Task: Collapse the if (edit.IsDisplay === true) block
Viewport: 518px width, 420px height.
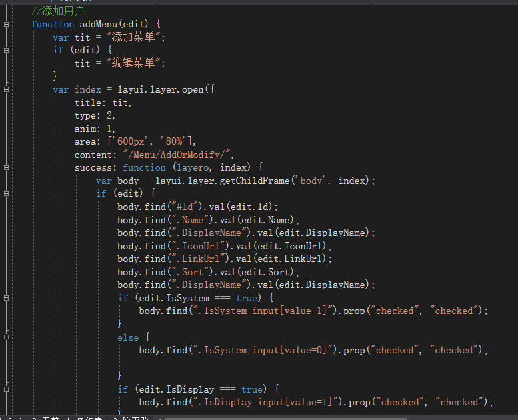Action: tap(6, 389)
